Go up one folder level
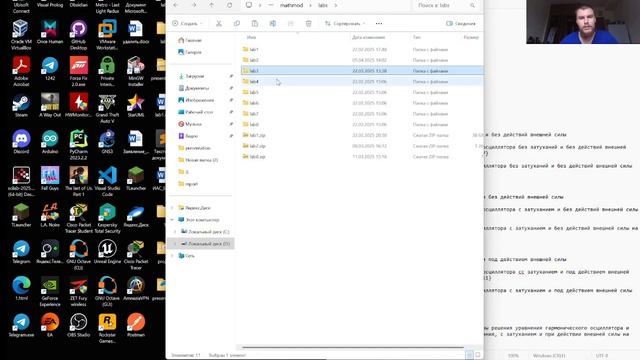 point(211,5)
